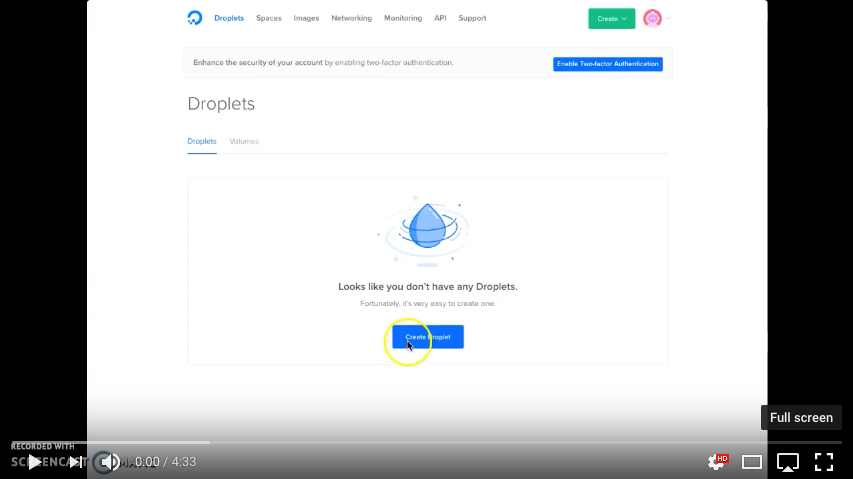Open Monitoring in top navigation

tap(403, 18)
